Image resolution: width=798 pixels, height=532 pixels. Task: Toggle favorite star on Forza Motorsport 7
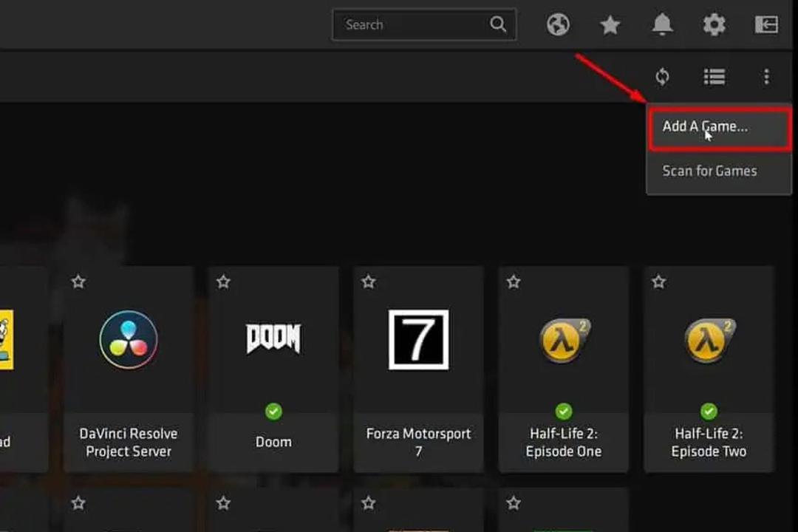point(369,282)
